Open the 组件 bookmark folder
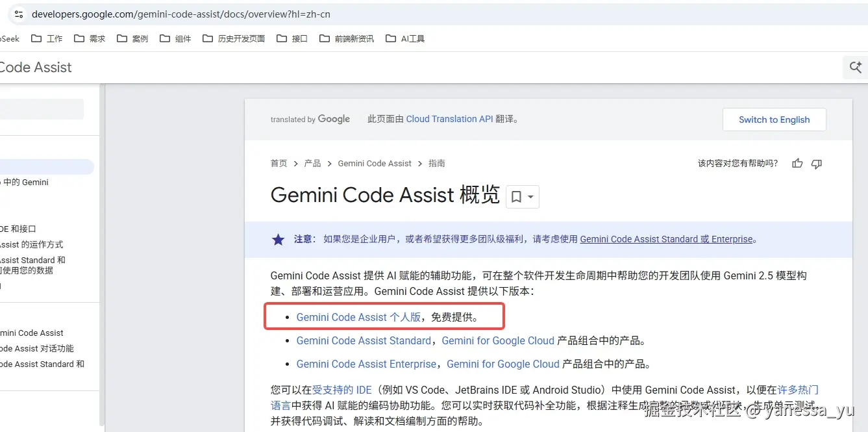The image size is (868, 432). tap(175, 38)
